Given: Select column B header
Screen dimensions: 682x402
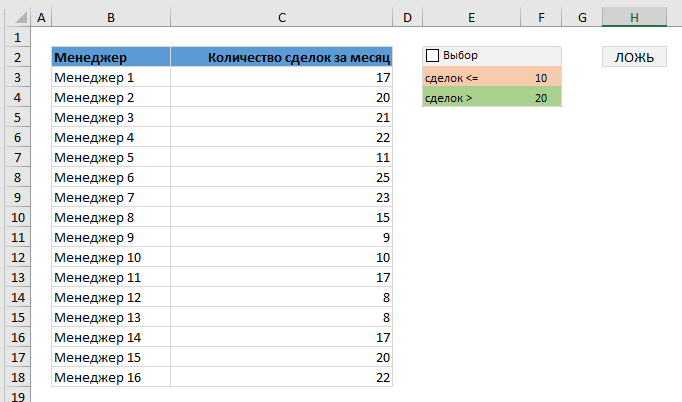Looking at the screenshot, I should click(111, 17).
